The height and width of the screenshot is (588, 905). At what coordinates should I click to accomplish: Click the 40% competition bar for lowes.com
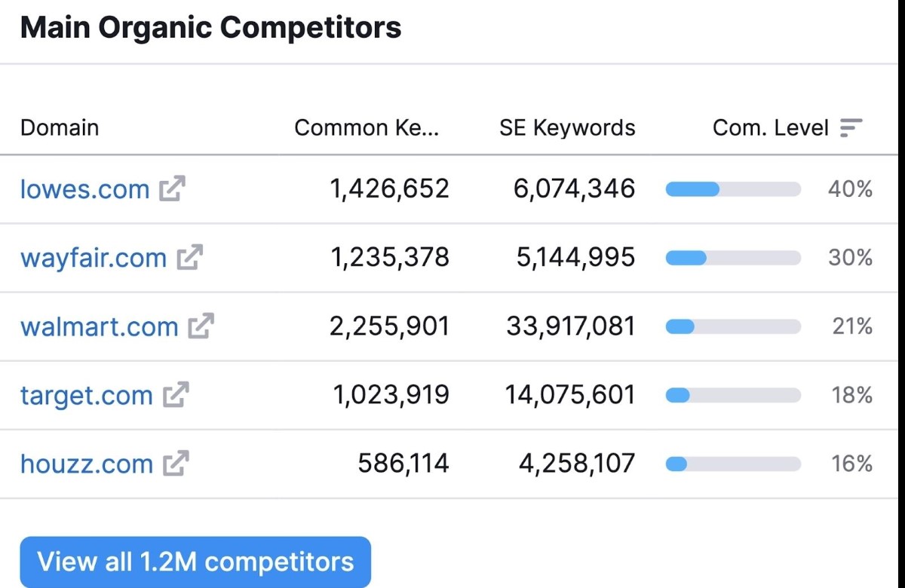[x=733, y=189]
